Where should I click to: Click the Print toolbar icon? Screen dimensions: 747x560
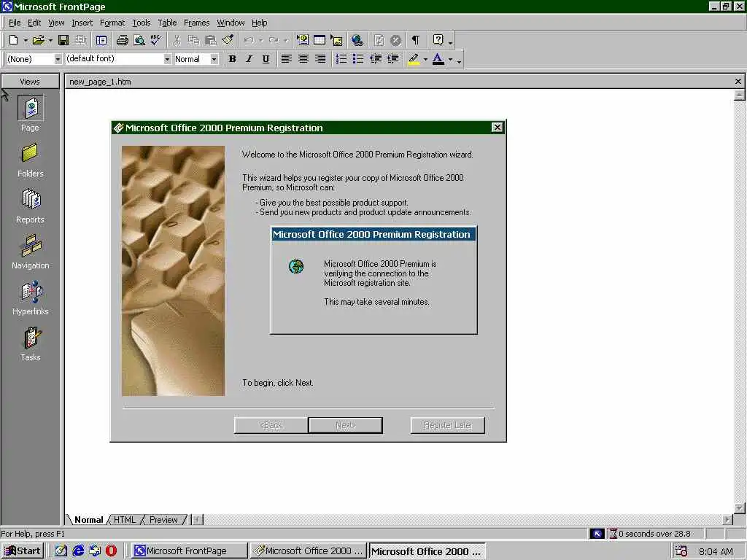[123, 41]
